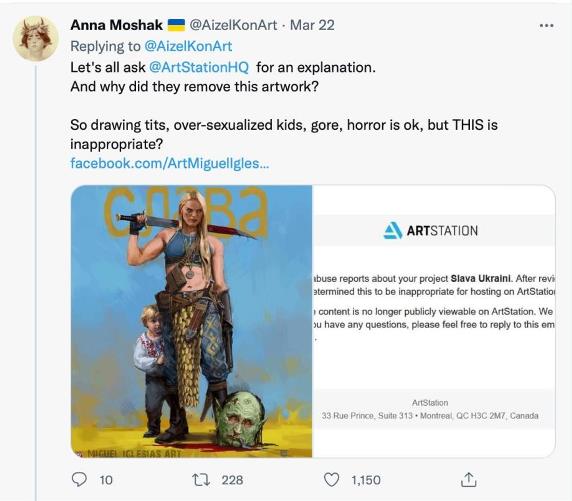Open the warrior woman artwork image
The image size is (572, 501).
[x=192, y=321]
